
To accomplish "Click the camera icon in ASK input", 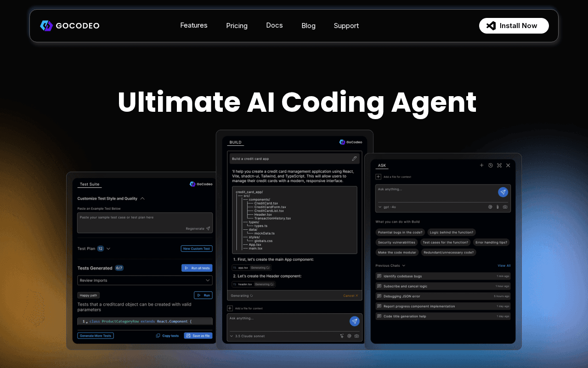I will click(x=505, y=207).
